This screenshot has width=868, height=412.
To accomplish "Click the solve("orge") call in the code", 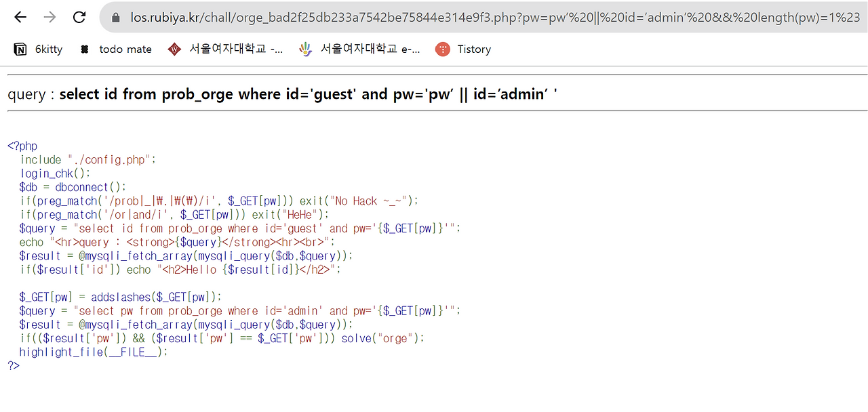I will point(382,338).
